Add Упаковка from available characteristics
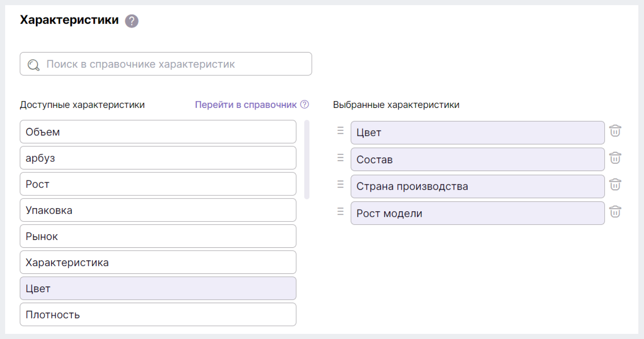Viewport: 644px width, 339px height. (158, 210)
